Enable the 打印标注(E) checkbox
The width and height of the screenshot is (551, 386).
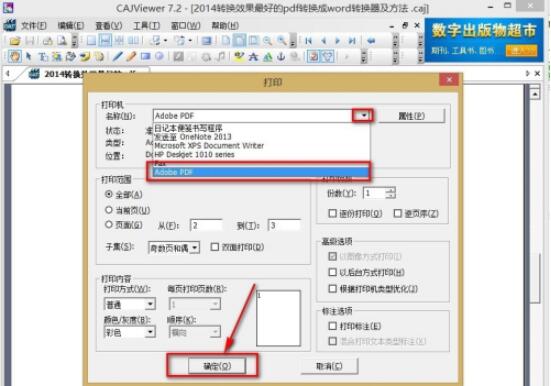click(x=332, y=326)
